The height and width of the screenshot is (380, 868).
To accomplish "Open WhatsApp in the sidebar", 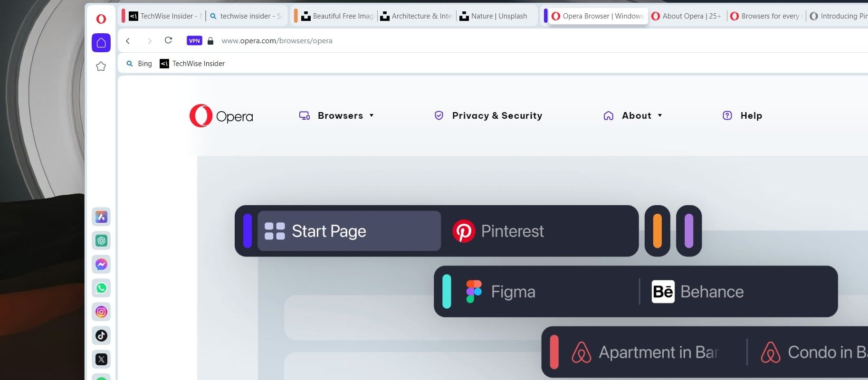I will tap(101, 288).
